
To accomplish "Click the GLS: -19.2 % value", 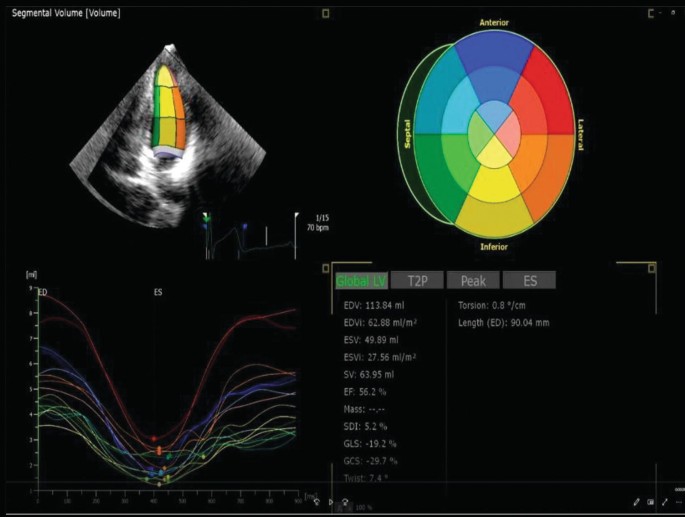I will pyautogui.click(x=370, y=444).
